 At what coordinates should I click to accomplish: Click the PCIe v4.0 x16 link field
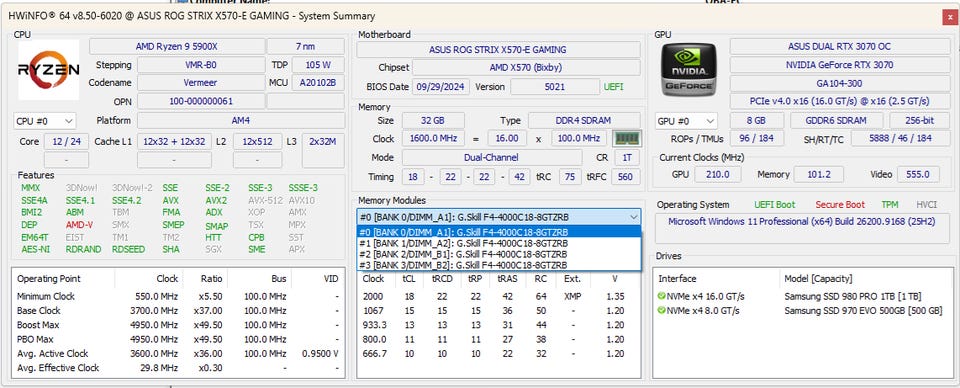coord(839,101)
